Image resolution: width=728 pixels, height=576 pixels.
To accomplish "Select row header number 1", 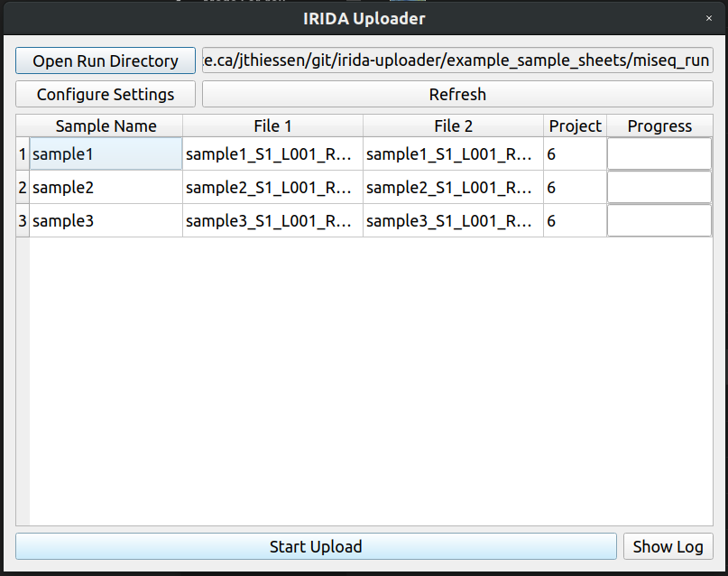I will tap(23, 153).
